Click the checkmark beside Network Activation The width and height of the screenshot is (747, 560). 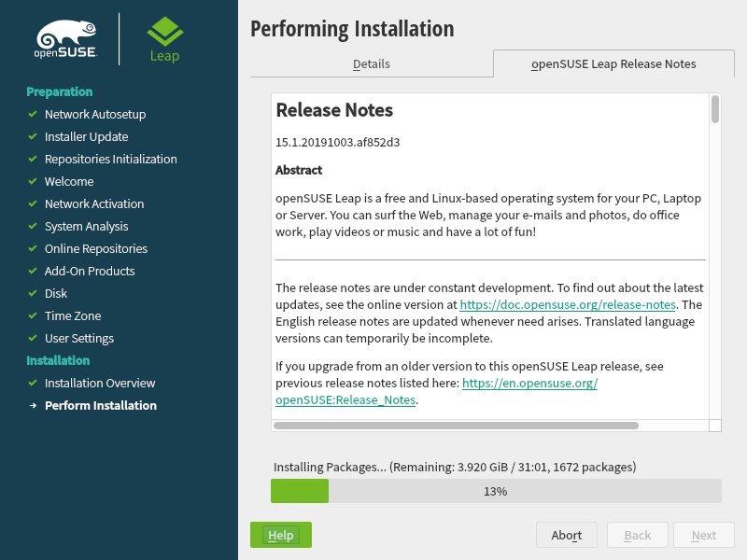(x=33, y=203)
